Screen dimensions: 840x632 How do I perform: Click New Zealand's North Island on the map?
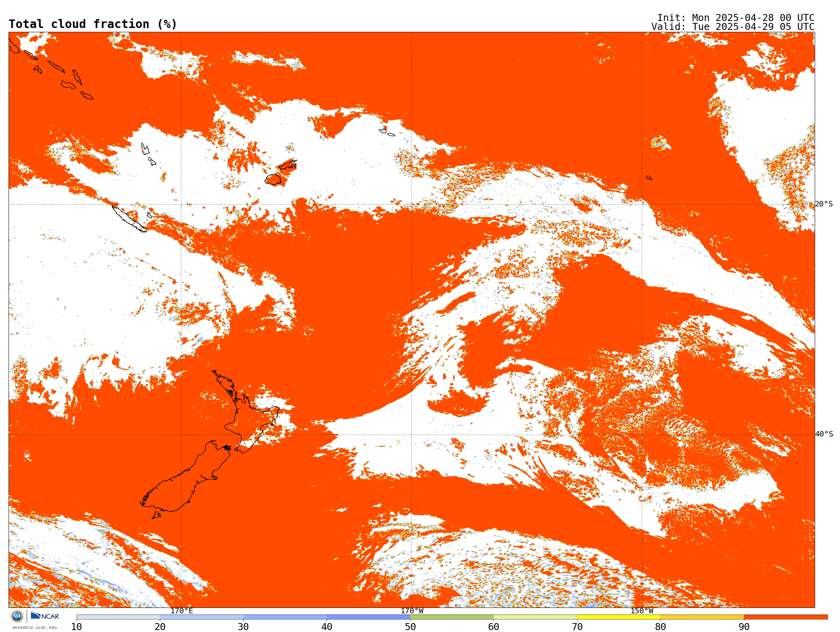pos(249,416)
